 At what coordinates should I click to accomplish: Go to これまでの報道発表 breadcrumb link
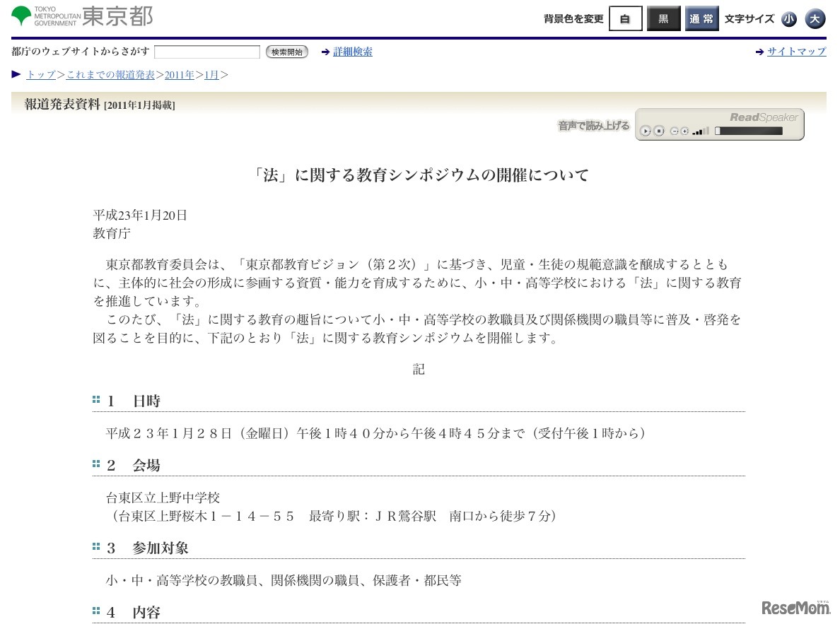point(110,75)
